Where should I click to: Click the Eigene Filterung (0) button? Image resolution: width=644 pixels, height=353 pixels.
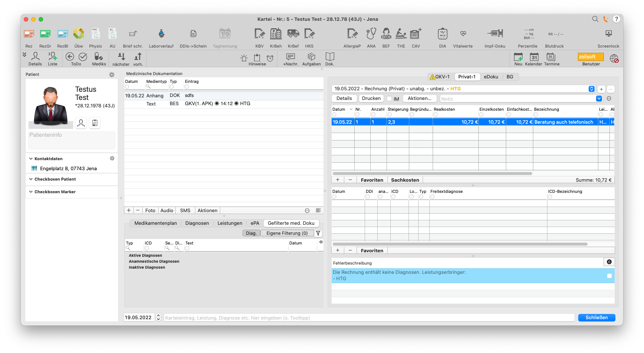click(287, 233)
